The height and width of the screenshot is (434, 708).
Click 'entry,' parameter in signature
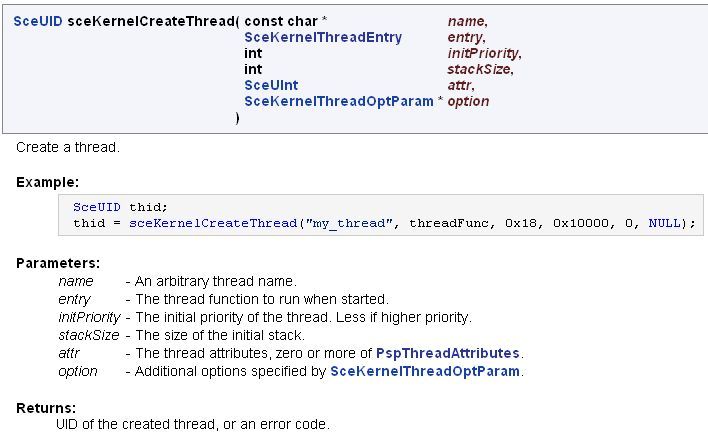point(466,37)
